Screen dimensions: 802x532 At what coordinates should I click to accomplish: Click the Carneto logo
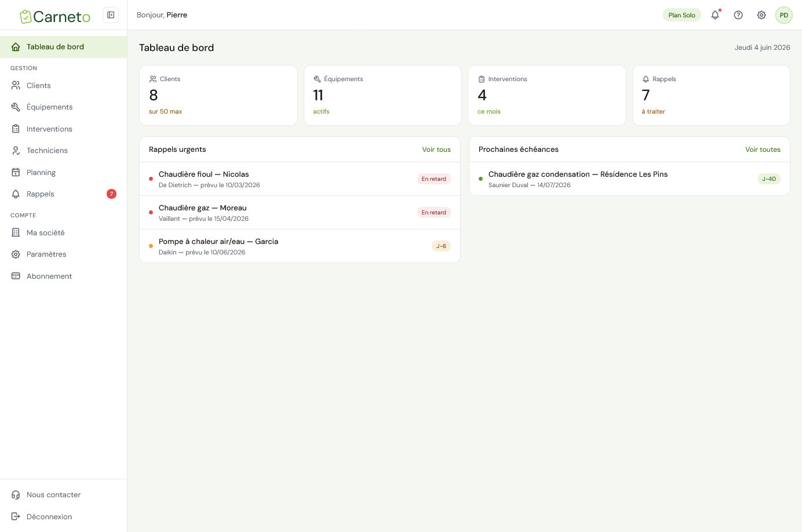pos(55,16)
